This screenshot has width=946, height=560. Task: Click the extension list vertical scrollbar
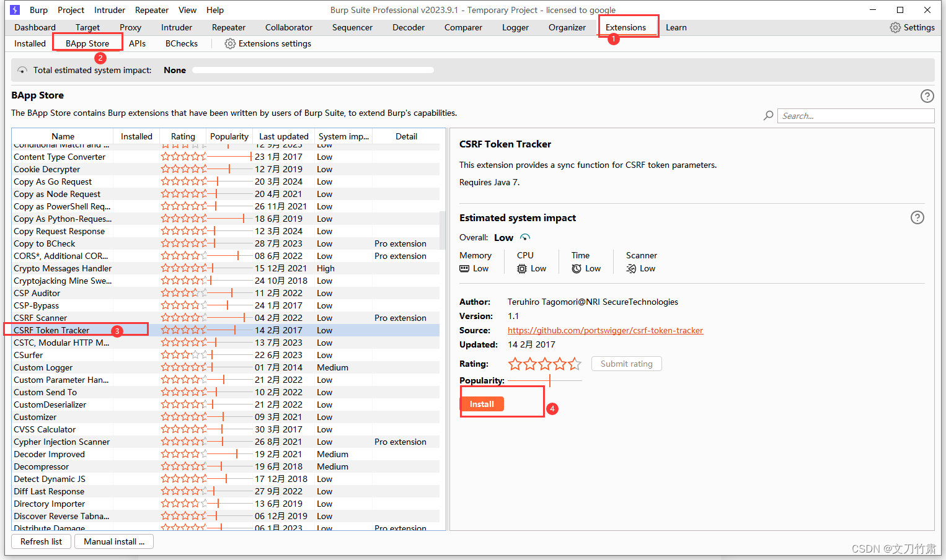pos(443,229)
